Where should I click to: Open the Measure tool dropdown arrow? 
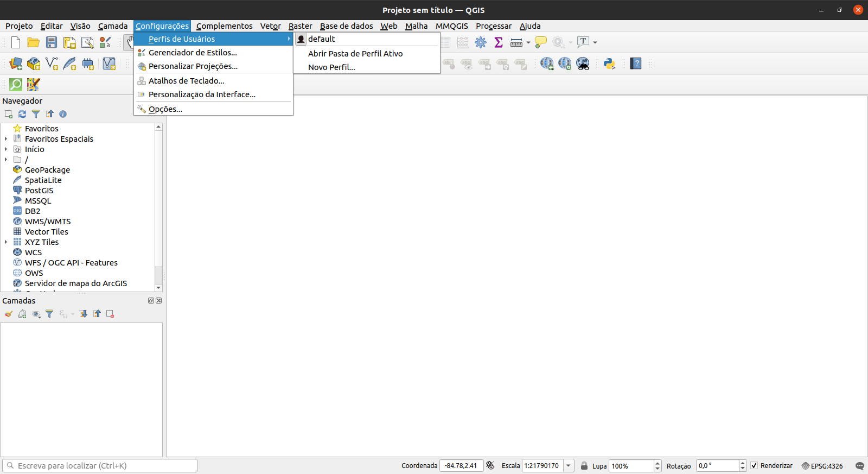[528, 42]
